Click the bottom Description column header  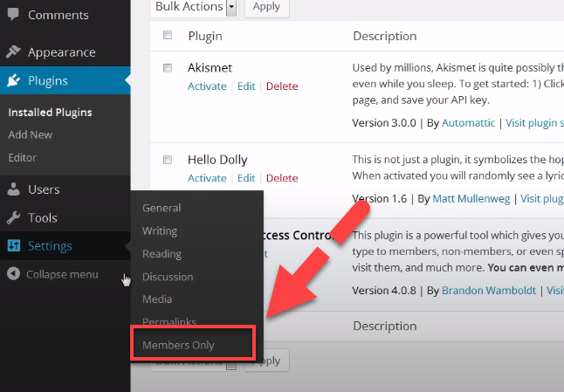tap(385, 326)
